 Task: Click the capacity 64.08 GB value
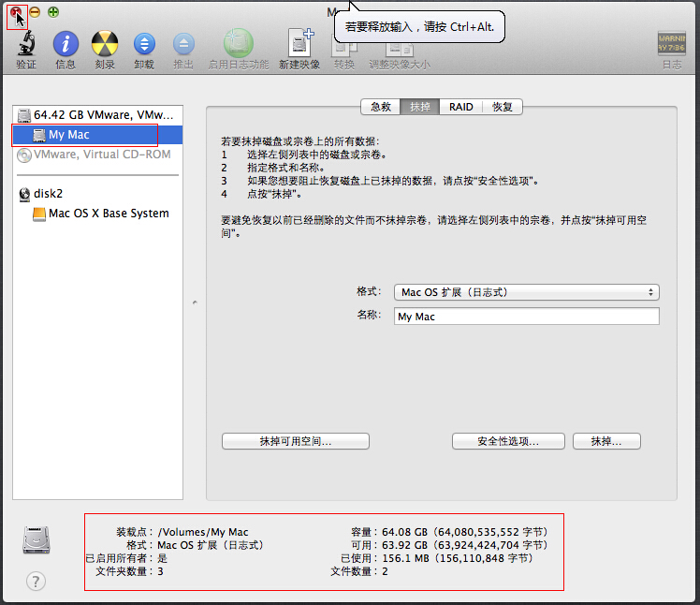pyautogui.click(x=464, y=532)
